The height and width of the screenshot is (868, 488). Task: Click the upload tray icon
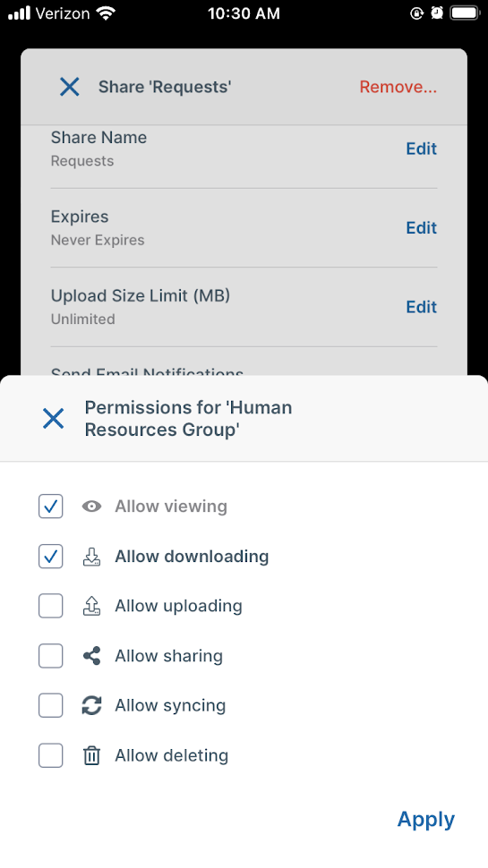[91, 606]
